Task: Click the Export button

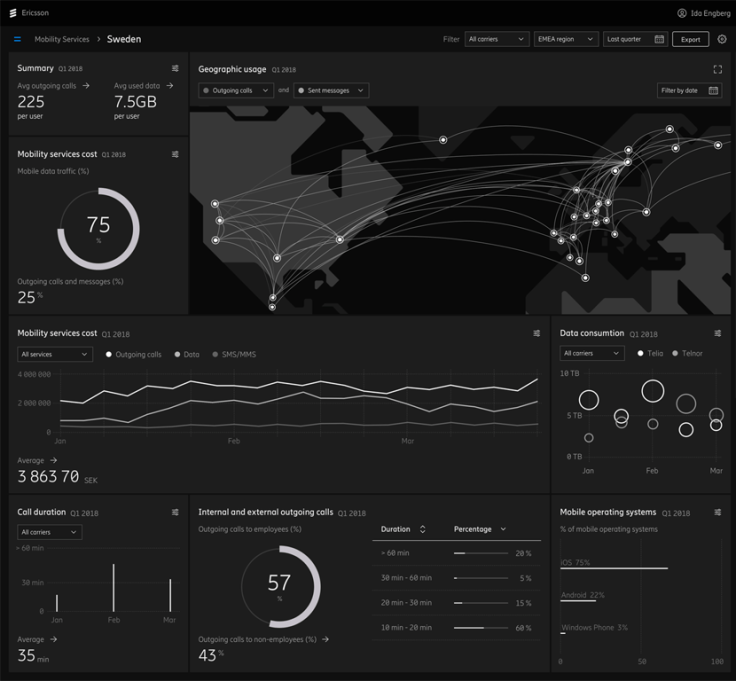Action: coord(691,39)
